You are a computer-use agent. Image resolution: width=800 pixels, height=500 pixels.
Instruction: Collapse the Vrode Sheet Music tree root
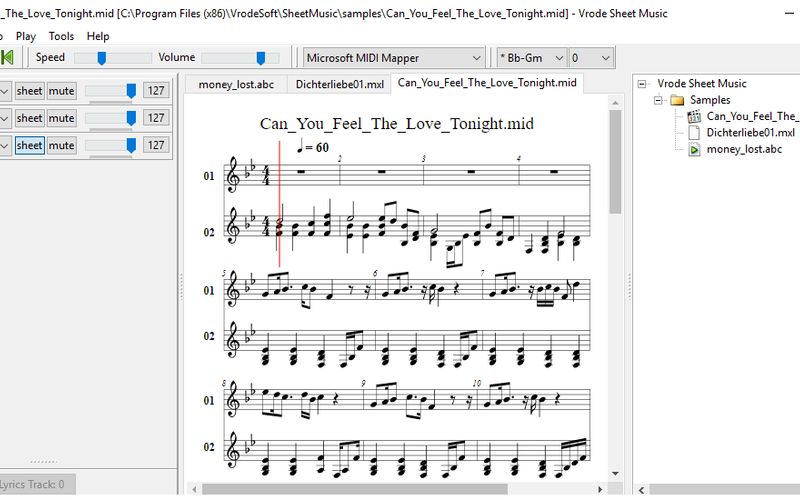point(642,84)
